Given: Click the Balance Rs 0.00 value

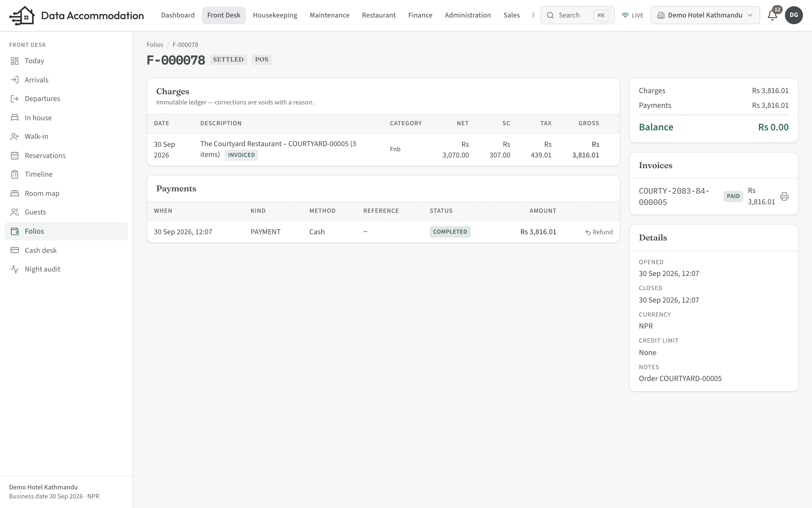Looking at the screenshot, I should 773,127.
